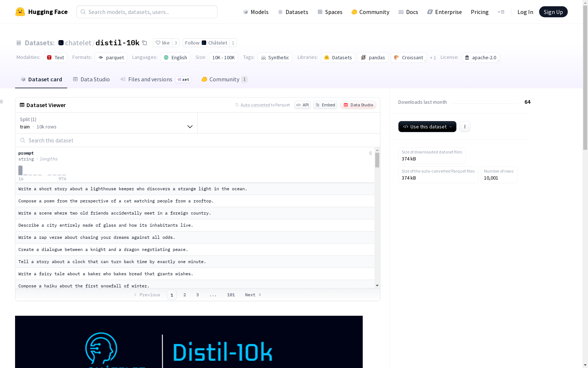Screen dimensions: 588x368
Task: Sort the prompt column using the sort arrows
Action: (x=370, y=153)
